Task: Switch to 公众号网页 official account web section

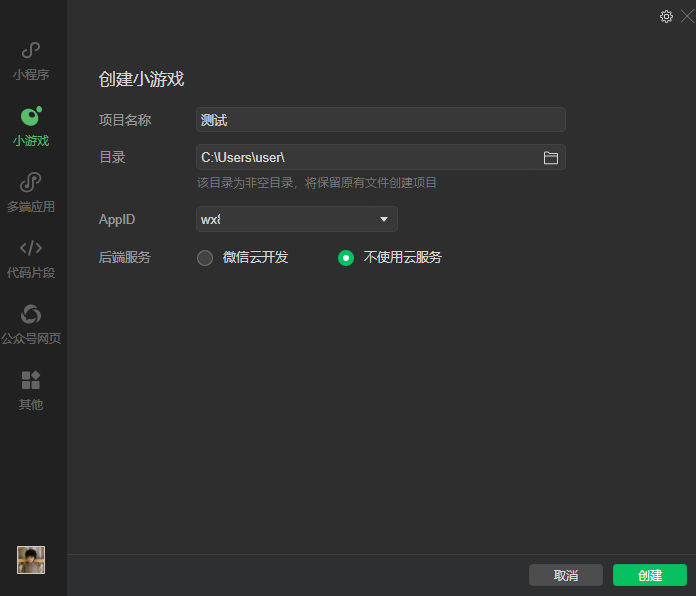Action: [x=31, y=325]
